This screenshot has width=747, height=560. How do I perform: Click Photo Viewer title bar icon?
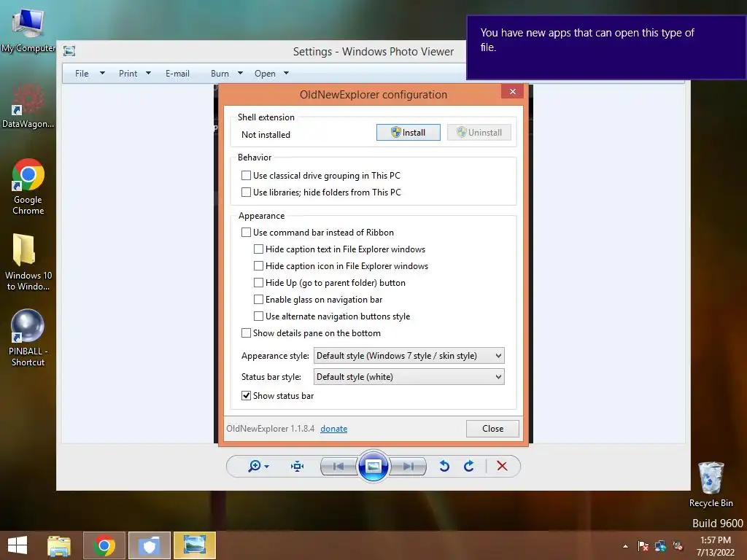[69, 51]
